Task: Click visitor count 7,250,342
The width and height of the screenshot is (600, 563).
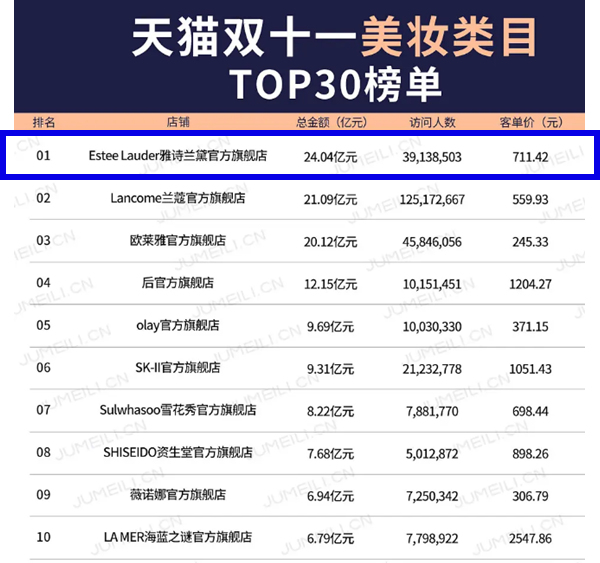Action: tap(432, 496)
